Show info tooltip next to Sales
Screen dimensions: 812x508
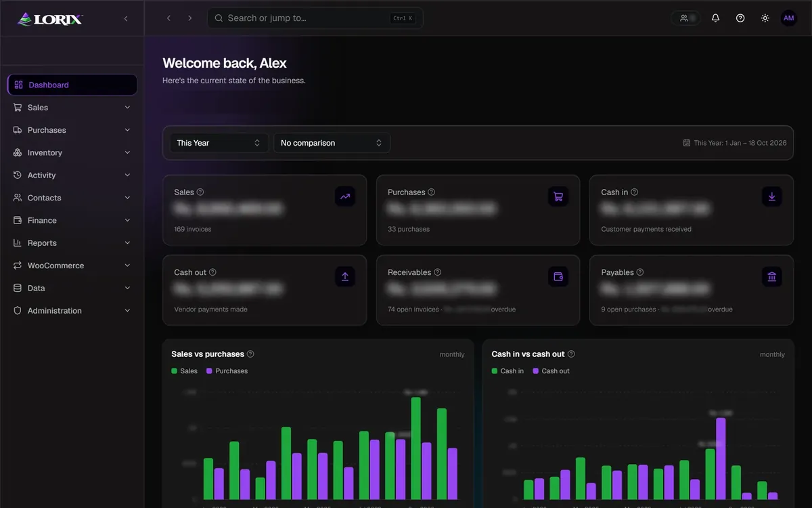pos(200,192)
